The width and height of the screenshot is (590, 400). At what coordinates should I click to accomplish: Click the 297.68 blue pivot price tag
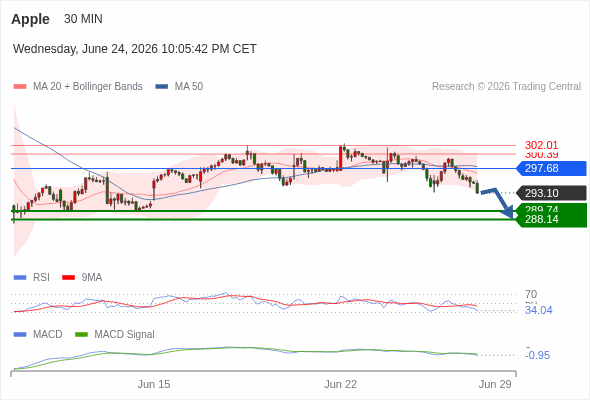point(551,168)
